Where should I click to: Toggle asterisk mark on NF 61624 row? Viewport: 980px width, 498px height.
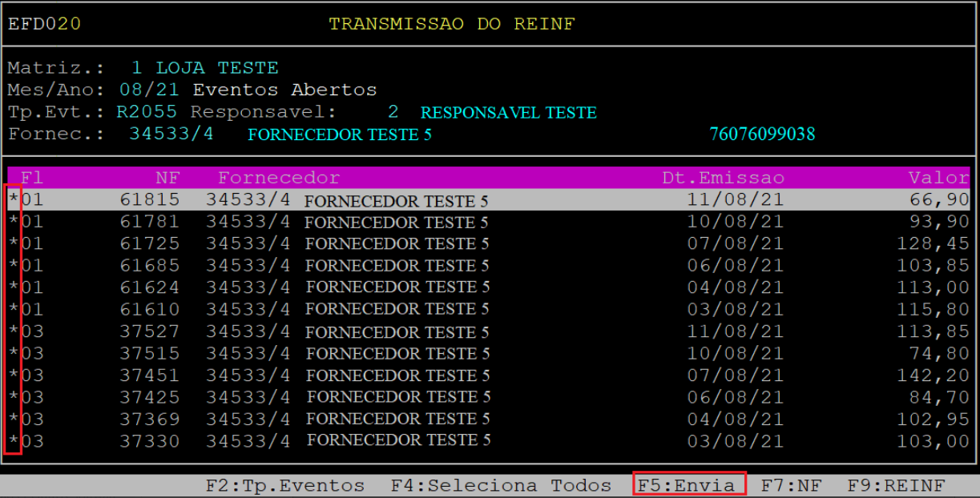(x=13, y=287)
